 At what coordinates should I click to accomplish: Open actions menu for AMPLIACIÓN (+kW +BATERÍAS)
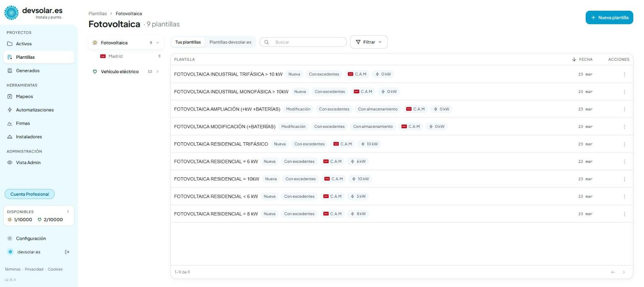(x=624, y=109)
